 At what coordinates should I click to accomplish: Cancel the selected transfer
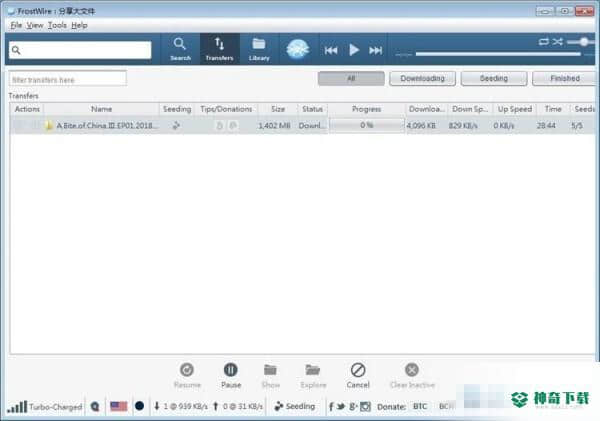358,376
